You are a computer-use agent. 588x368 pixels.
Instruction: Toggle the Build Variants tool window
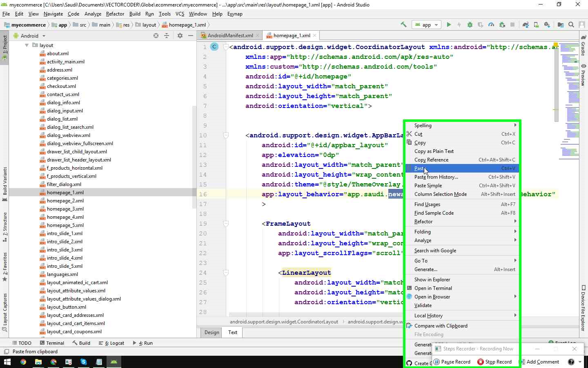(x=4, y=184)
